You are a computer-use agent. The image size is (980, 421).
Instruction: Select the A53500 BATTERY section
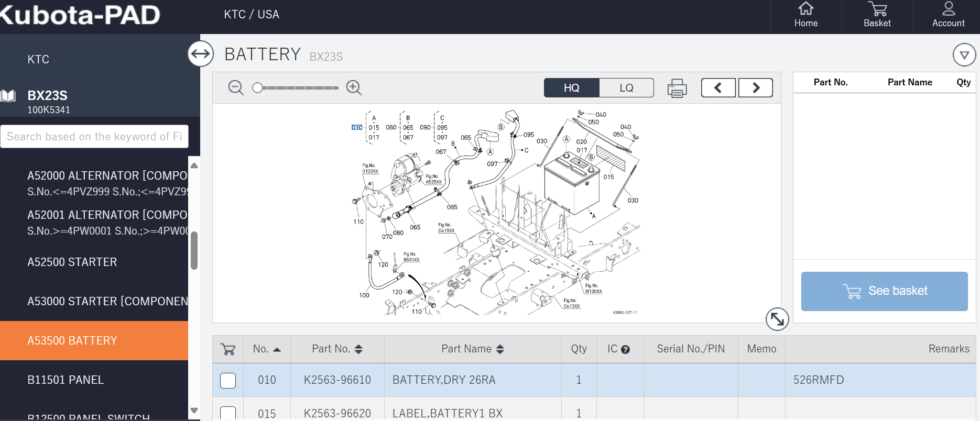[94, 340]
